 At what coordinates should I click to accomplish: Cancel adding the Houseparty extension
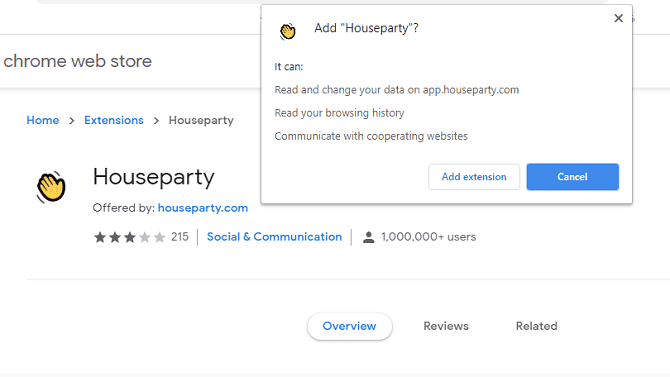(x=573, y=177)
